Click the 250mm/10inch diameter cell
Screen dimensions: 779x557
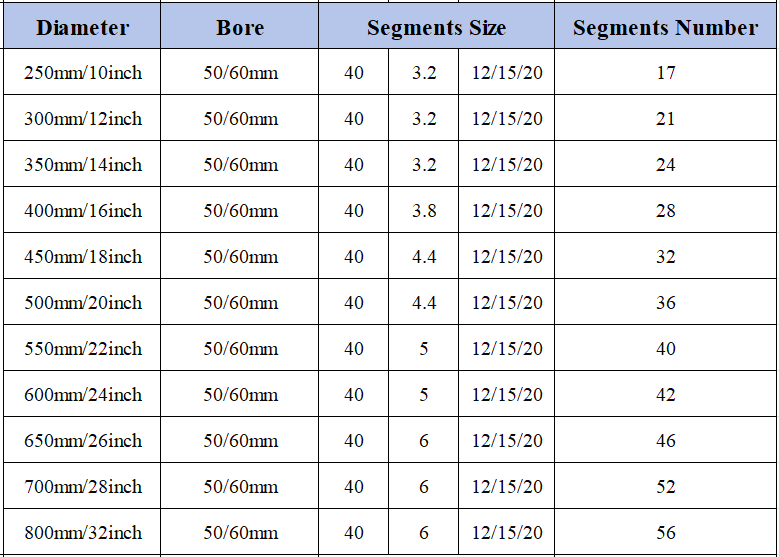(x=83, y=73)
